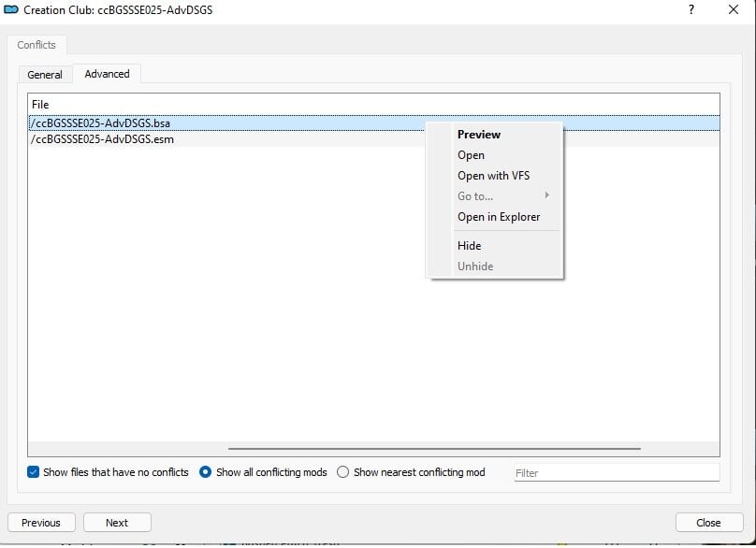This screenshot has width=756, height=548.
Task: Expand the Go to... submenu arrow
Action: (x=546, y=195)
